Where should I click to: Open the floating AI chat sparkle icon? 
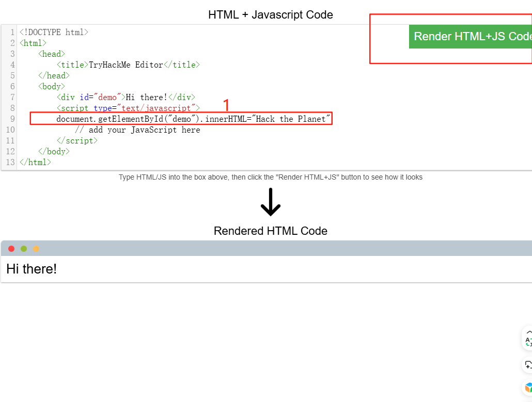528,365
